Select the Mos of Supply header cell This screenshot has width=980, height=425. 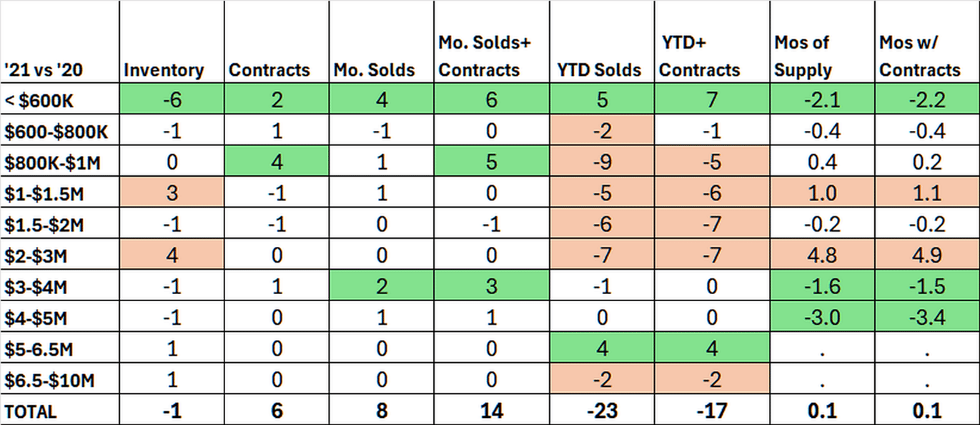(803, 57)
